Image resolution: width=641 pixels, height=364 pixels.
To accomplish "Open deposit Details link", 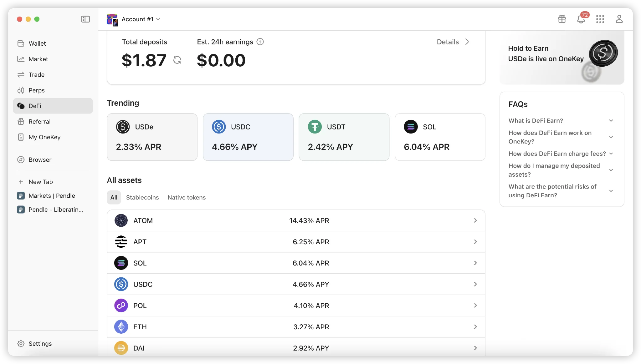I will pyautogui.click(x=453, y=42).
